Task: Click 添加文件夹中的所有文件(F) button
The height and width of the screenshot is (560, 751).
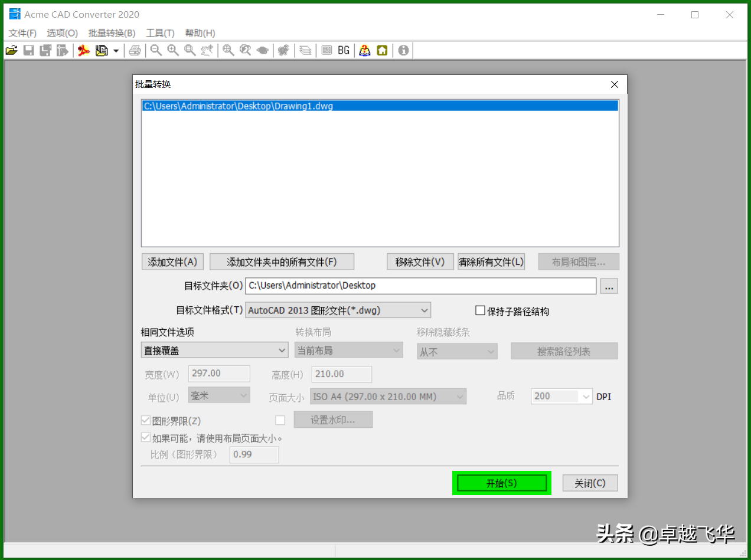Action: pos(282,262)
